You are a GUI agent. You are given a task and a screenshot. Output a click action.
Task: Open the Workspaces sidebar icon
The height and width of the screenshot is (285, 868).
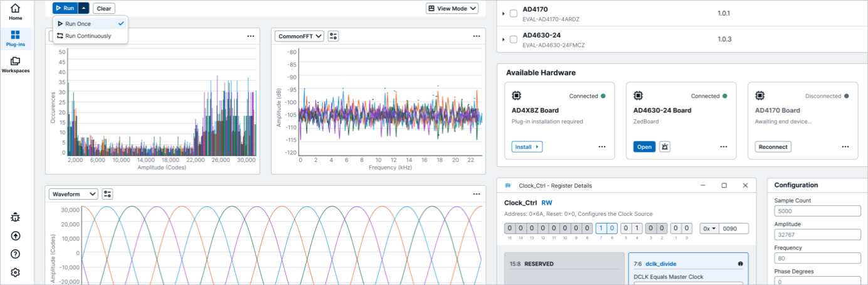click(x=16, y=64)
